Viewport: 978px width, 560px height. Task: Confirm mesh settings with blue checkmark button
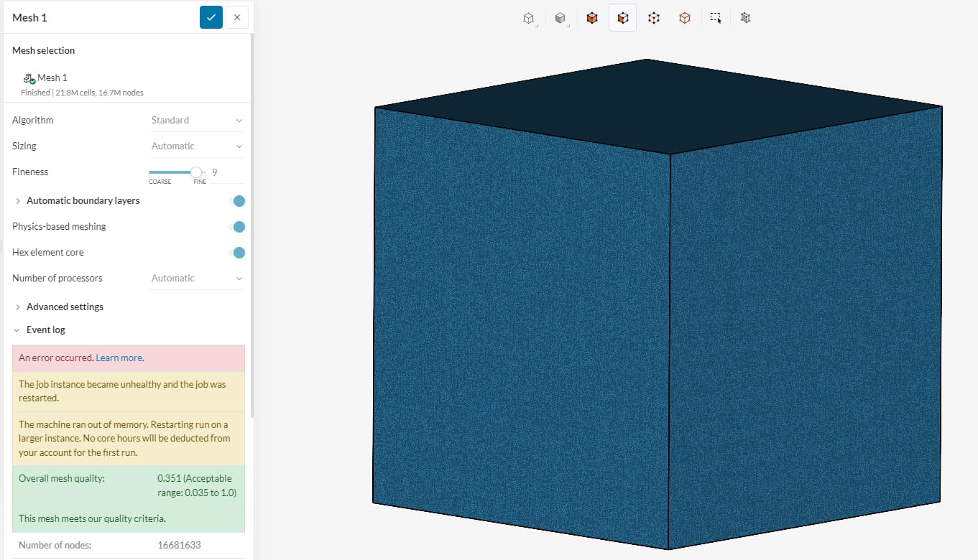click(x=211, y=17)
